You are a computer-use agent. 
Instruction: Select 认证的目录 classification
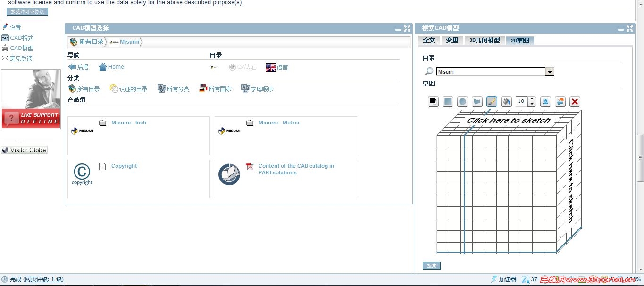[129, 89]
